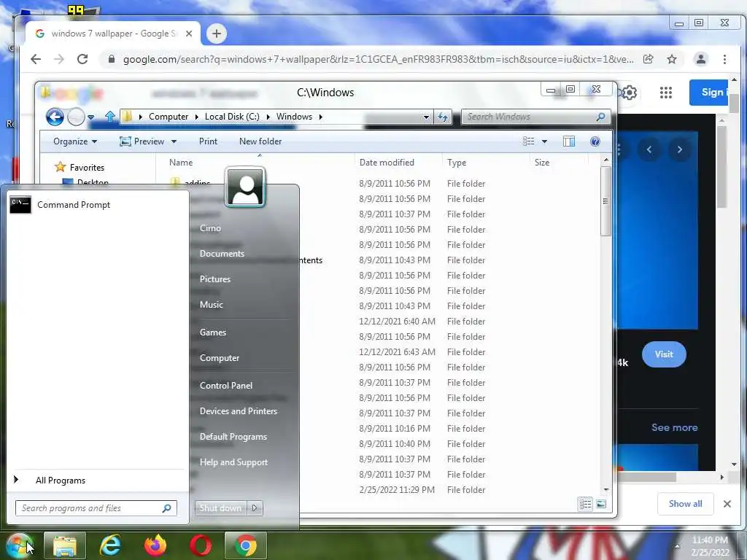Sort by Date modified column
This screenshot has height=560, width=747.
tap(387, 163)
